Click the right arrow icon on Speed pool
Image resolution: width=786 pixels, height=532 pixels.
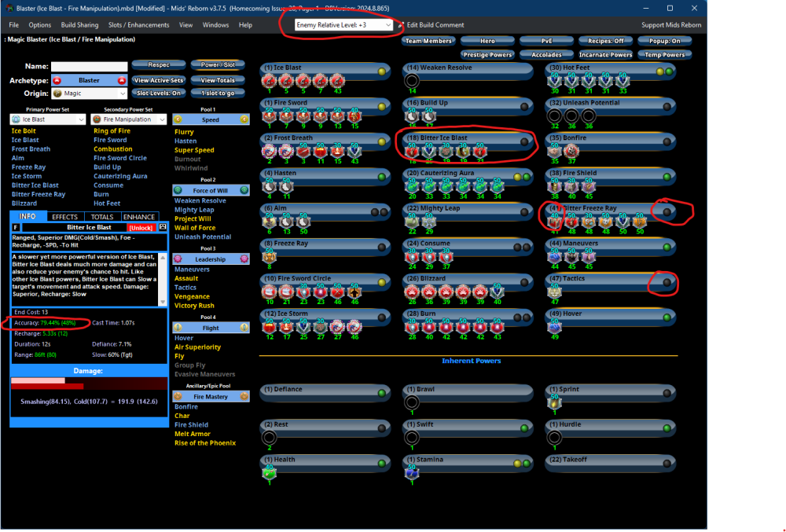point(244,119)
